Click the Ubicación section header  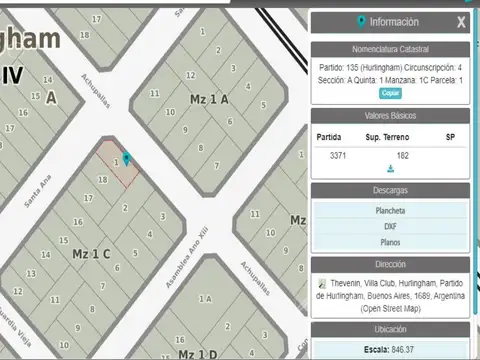pyautogui.click(x=390, y=329)
